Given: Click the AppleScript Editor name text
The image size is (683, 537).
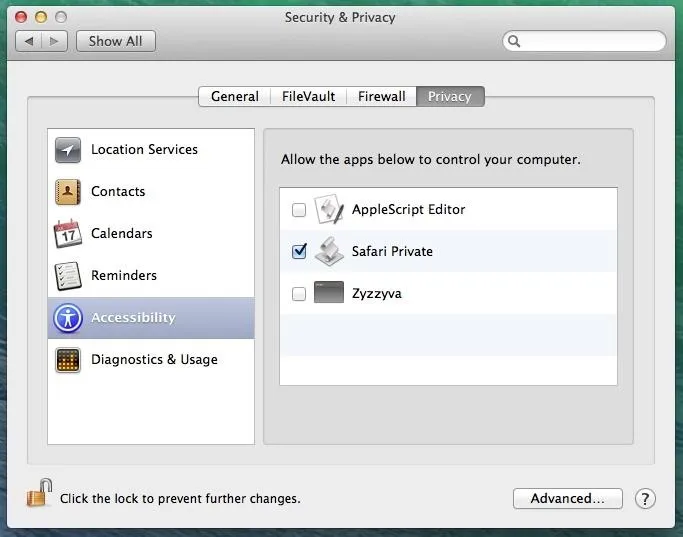Looking at the screenshot, I should (x=409, y=209).
